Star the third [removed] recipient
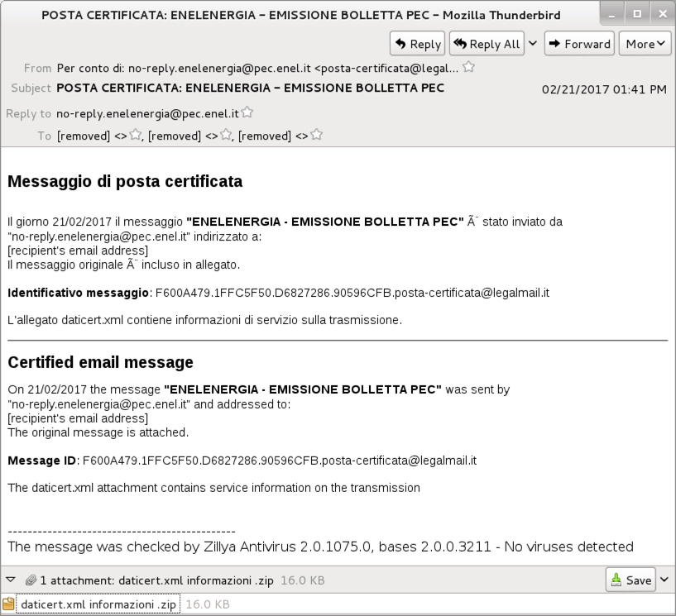 [316, 135]
